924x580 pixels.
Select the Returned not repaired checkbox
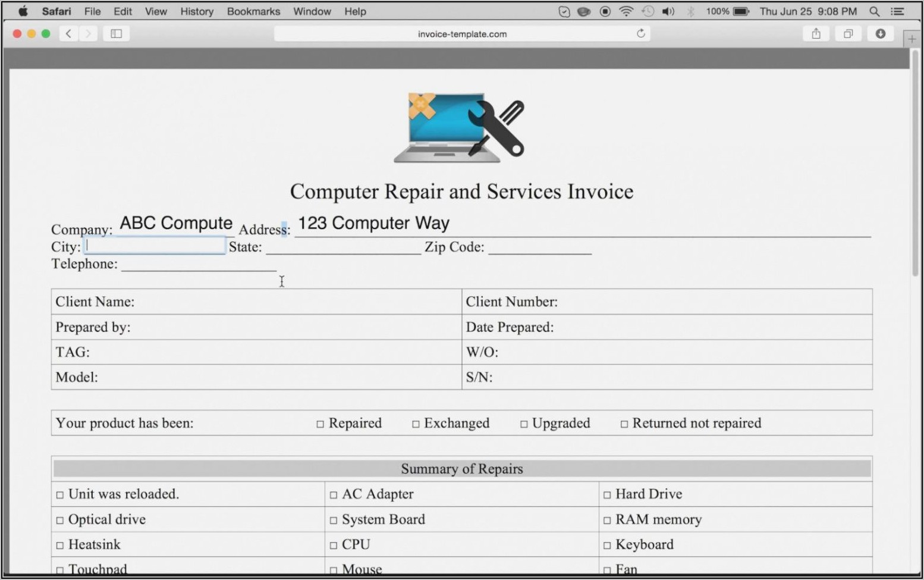pos(624,424)
